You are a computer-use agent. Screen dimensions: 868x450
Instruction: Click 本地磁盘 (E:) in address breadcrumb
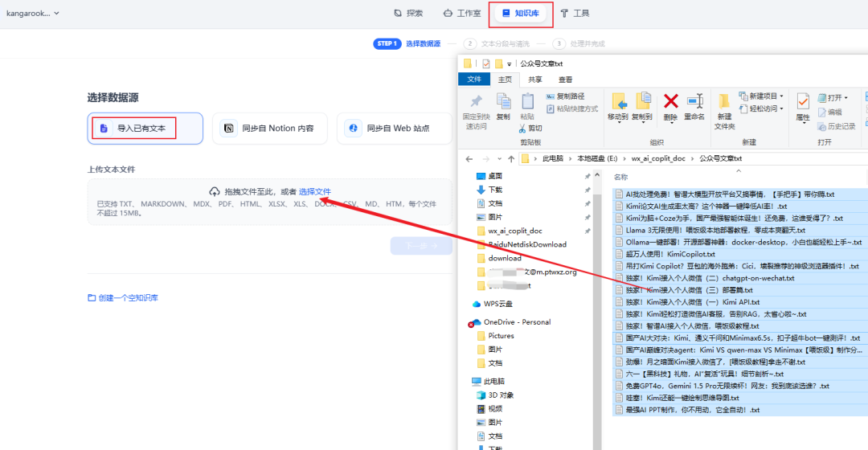(597, 158)
